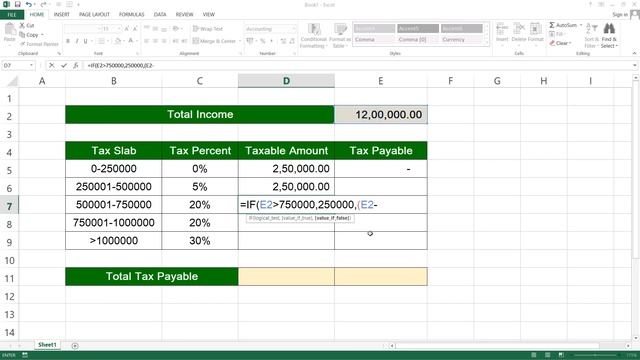Expand the cell styles gallery
Image resolution: width=640 pixels, height=360 pixels.
pos(487,42)
